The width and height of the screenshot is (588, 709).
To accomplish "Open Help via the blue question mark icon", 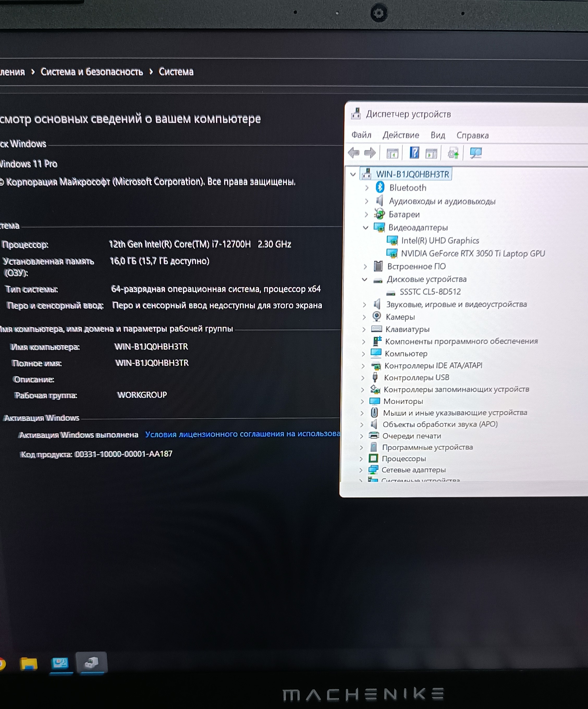I will (x=414, y=153).
